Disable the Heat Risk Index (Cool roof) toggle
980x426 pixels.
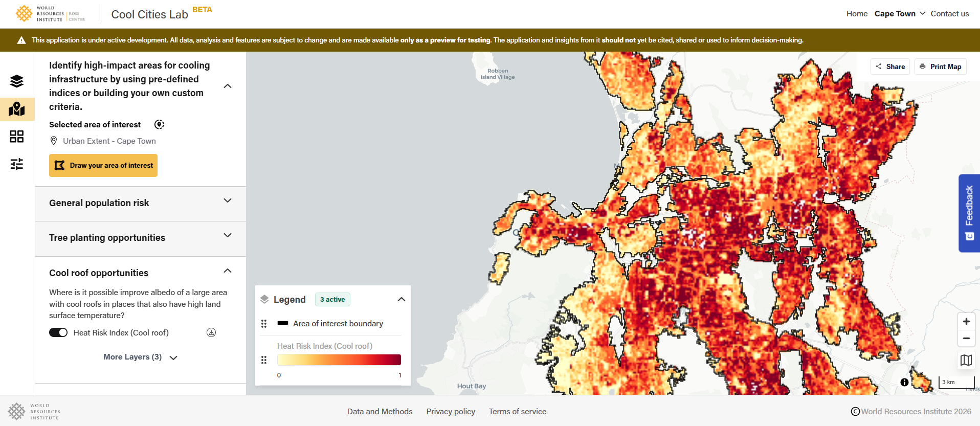point(58,332)
